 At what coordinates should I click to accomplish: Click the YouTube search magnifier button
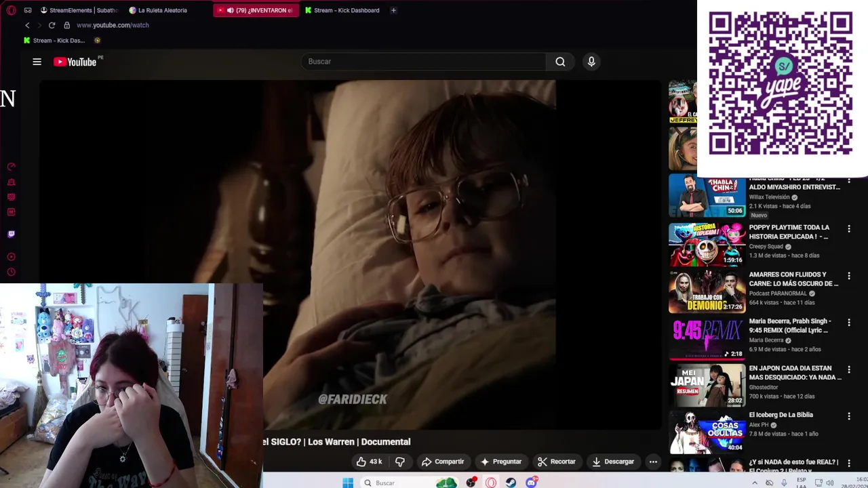coord(560,62)
